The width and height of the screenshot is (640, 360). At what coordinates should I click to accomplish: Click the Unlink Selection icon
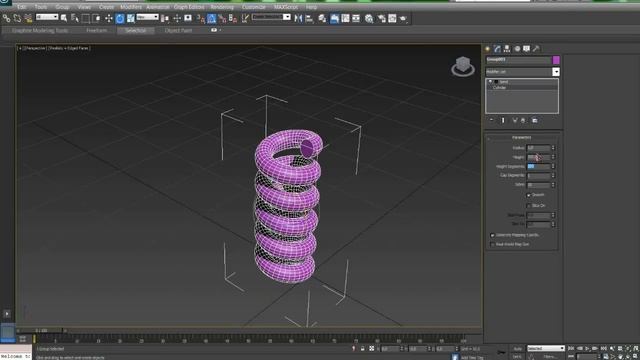[x=17, y=18]
